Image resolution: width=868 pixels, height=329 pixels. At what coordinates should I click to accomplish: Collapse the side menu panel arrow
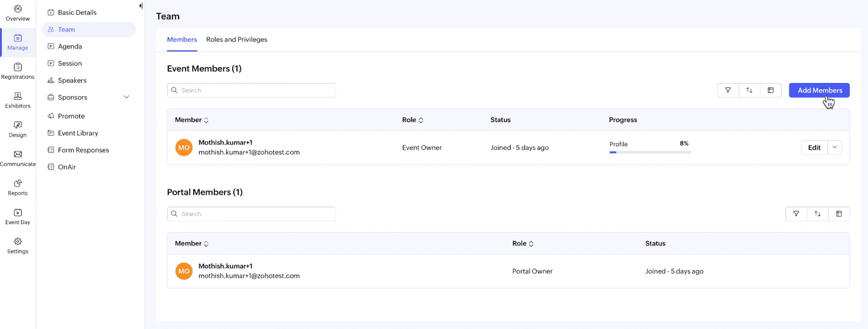[x=141, y=6]
